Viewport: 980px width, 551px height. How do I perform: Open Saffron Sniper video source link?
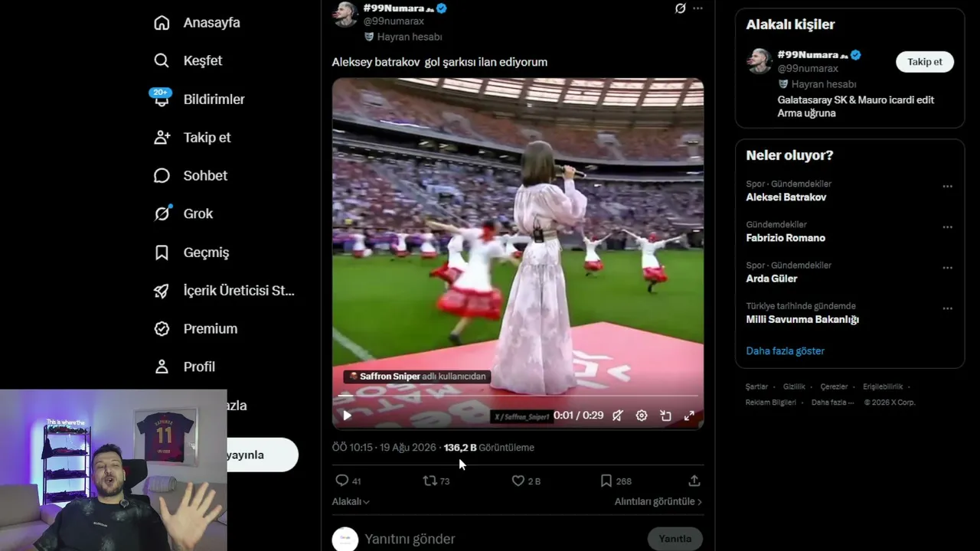click(x=416, y=377)
